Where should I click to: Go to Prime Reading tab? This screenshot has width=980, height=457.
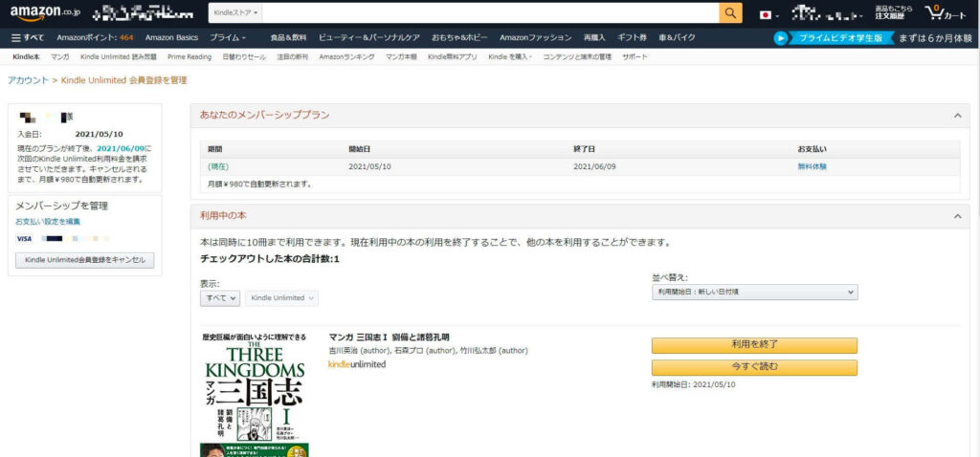(189, 56)
